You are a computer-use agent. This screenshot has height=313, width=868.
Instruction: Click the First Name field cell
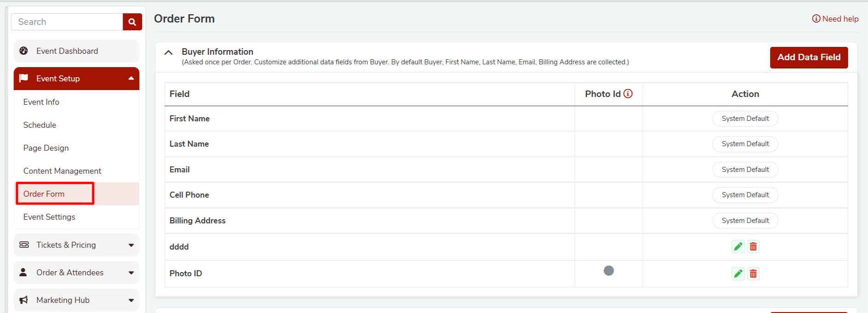[370, 119]
